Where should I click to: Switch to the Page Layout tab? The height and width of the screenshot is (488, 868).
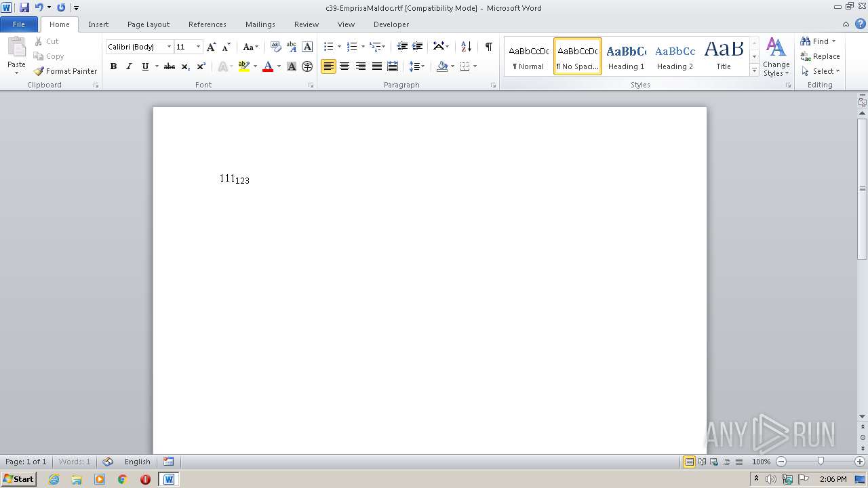[x=149, y=24]
